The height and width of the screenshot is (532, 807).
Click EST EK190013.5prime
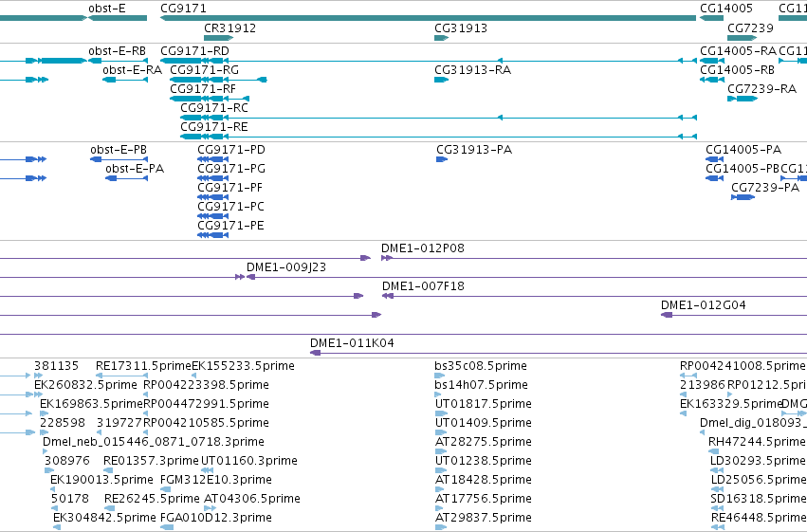pos(53,489)
